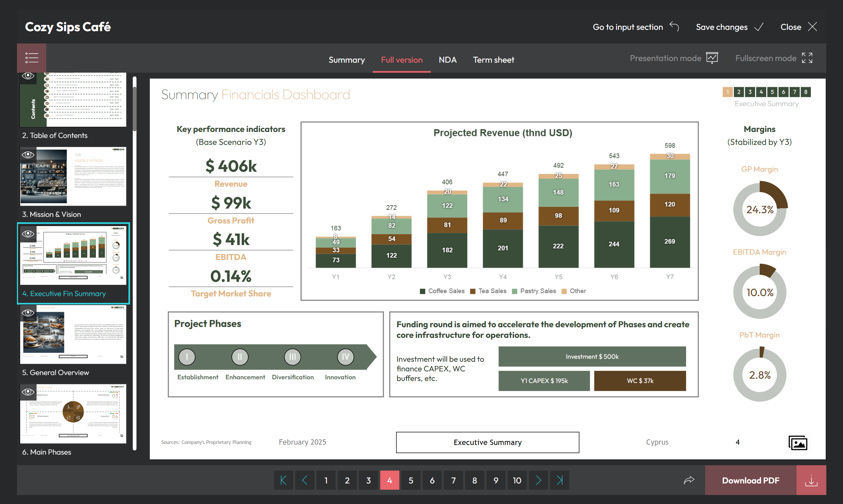Open the Term sheet tab
843x504 pixels.
coord(493,60)
